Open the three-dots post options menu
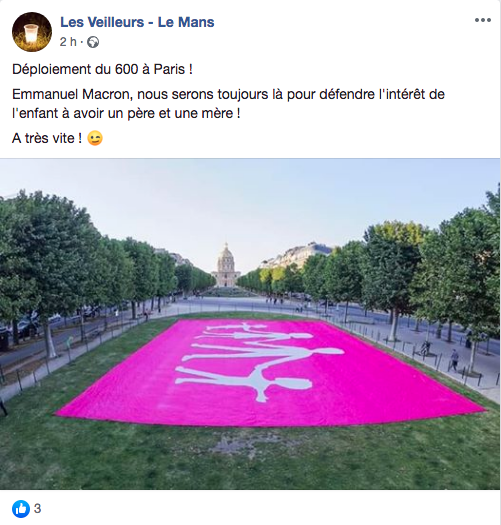This screenshot has height=525, width=501. 483,20
